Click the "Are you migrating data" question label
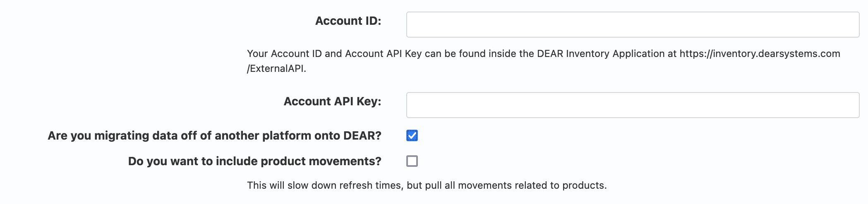 coord(214,136)
